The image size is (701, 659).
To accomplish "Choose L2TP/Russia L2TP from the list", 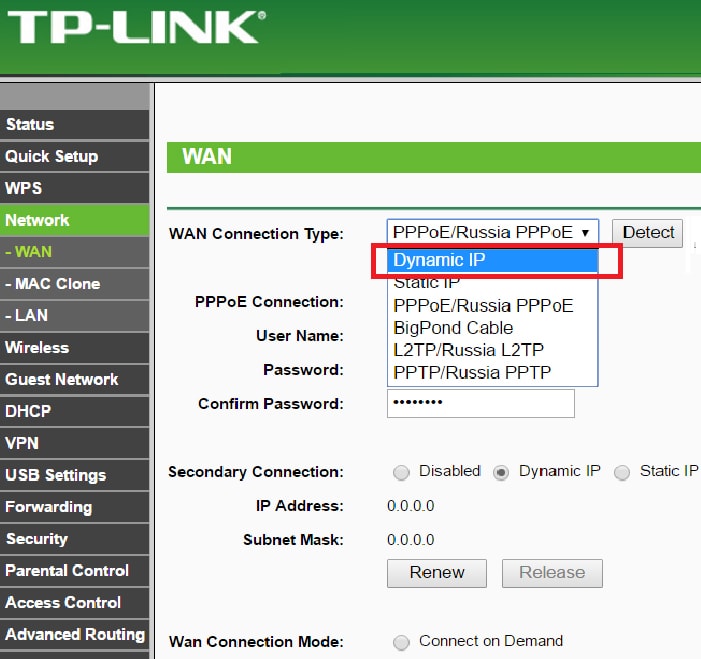I will point(493,350).
